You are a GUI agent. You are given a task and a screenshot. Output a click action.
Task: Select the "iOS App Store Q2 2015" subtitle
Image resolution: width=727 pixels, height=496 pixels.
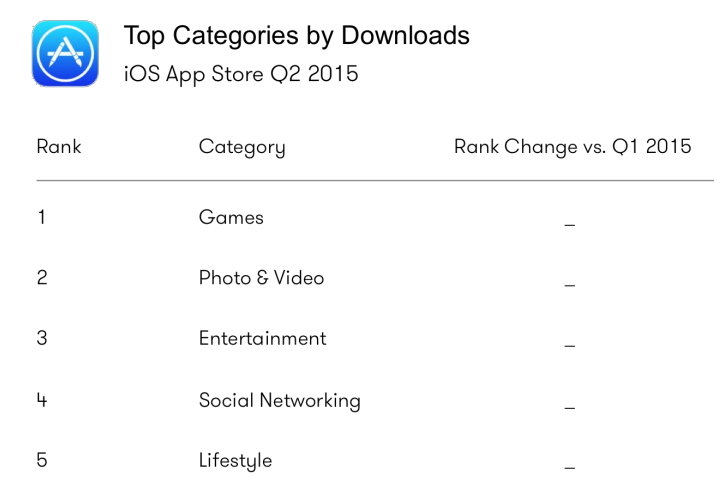click(240, 74)
